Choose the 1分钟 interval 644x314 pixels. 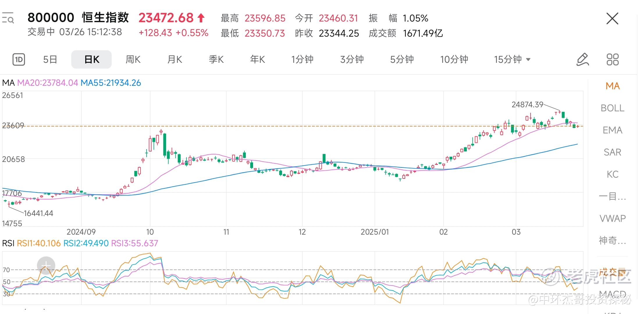(302, 60)
